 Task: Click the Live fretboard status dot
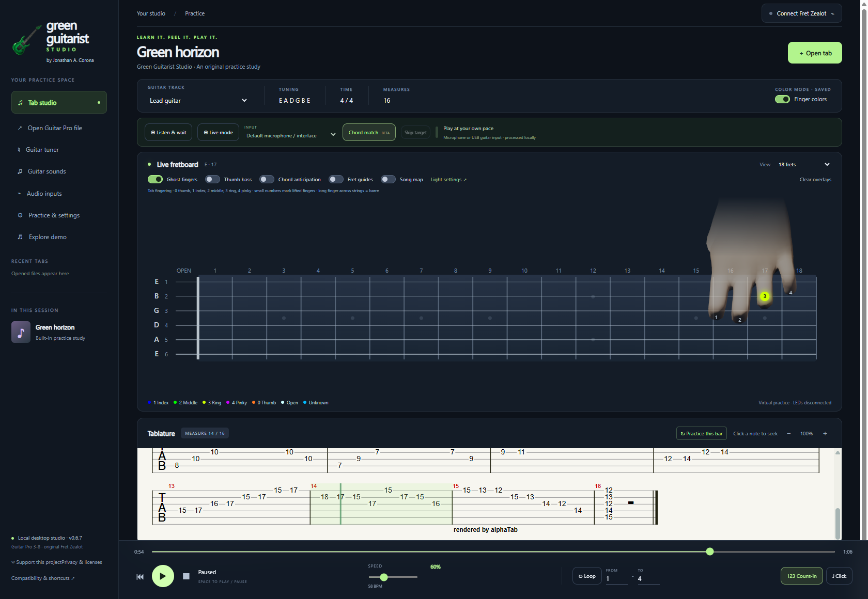pos(149,164)
